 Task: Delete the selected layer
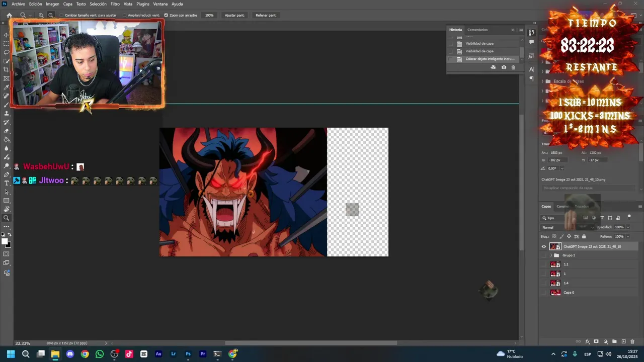tap(632, 341)
